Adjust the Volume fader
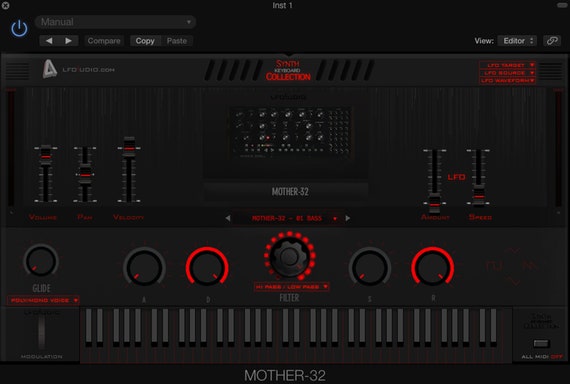 [x=46, y=156]
